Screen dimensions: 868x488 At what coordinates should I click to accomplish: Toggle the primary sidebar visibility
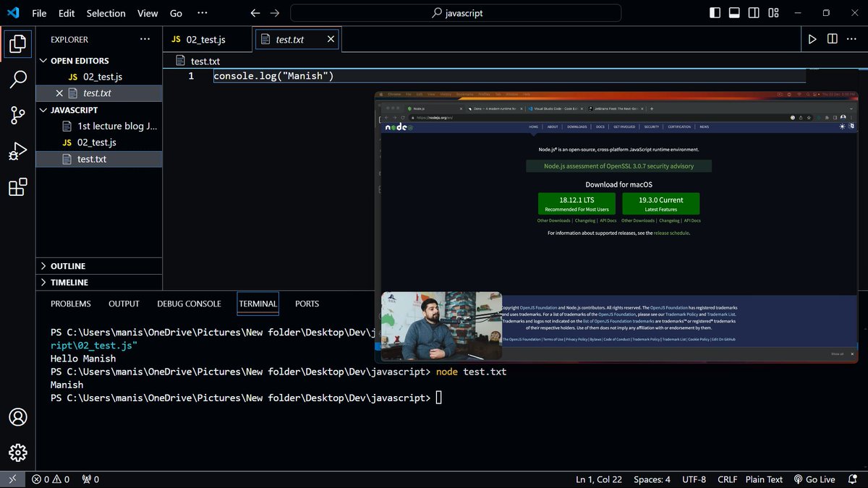click(713, 12)
